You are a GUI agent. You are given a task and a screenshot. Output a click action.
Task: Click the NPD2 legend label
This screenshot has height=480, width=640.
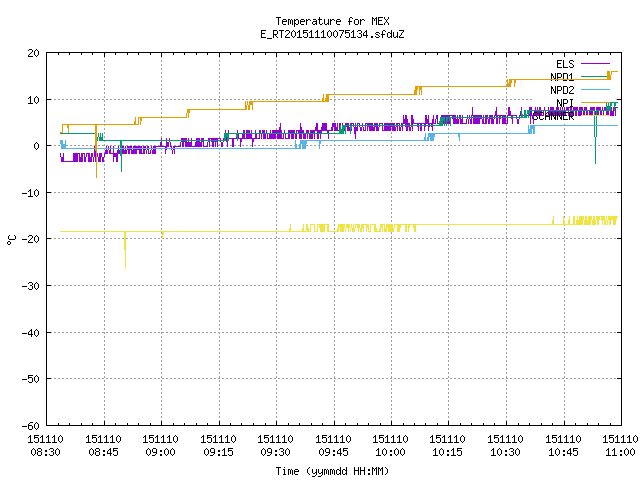pos(562,90)
